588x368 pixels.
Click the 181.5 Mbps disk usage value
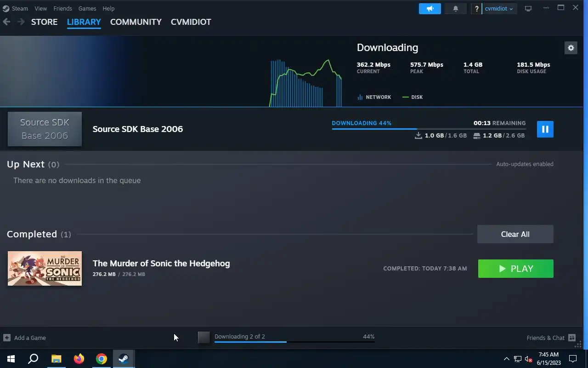(x=533, y=64)
